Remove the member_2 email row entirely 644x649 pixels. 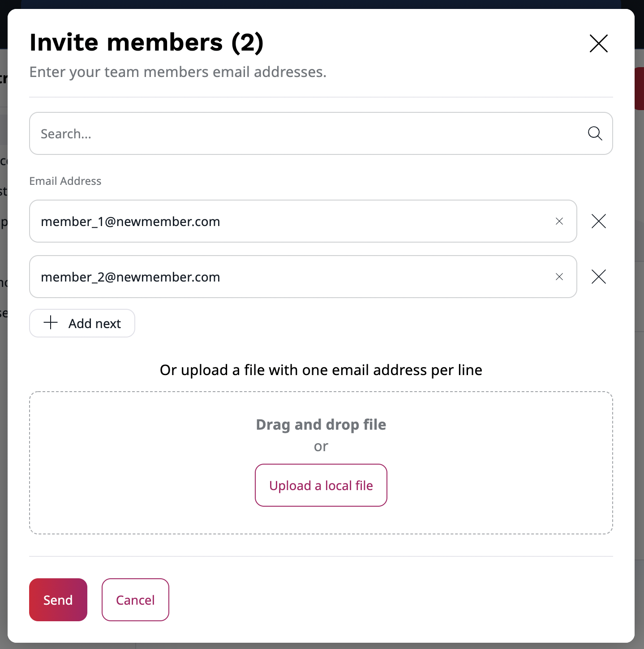598,277
